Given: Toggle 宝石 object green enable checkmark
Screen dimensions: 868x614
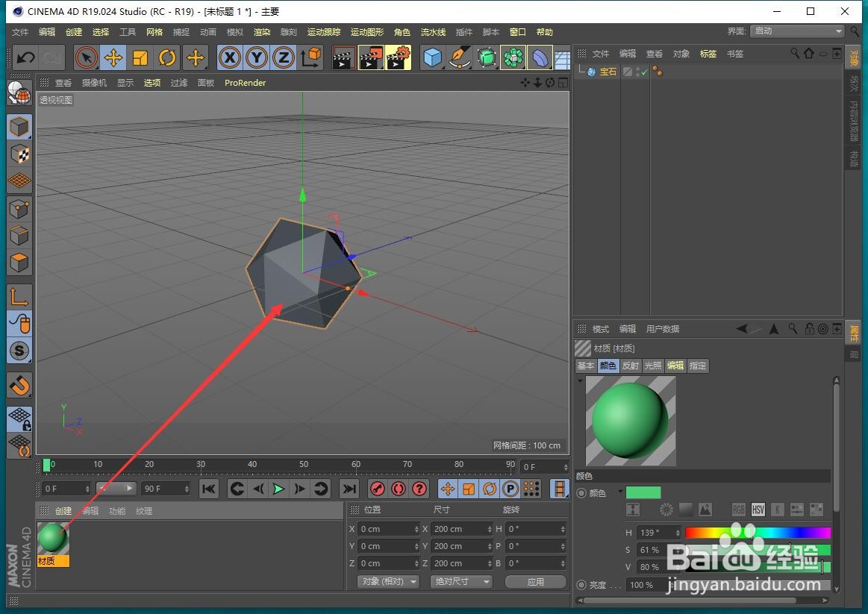Looking at the screenshot, I should pos(644,72).
